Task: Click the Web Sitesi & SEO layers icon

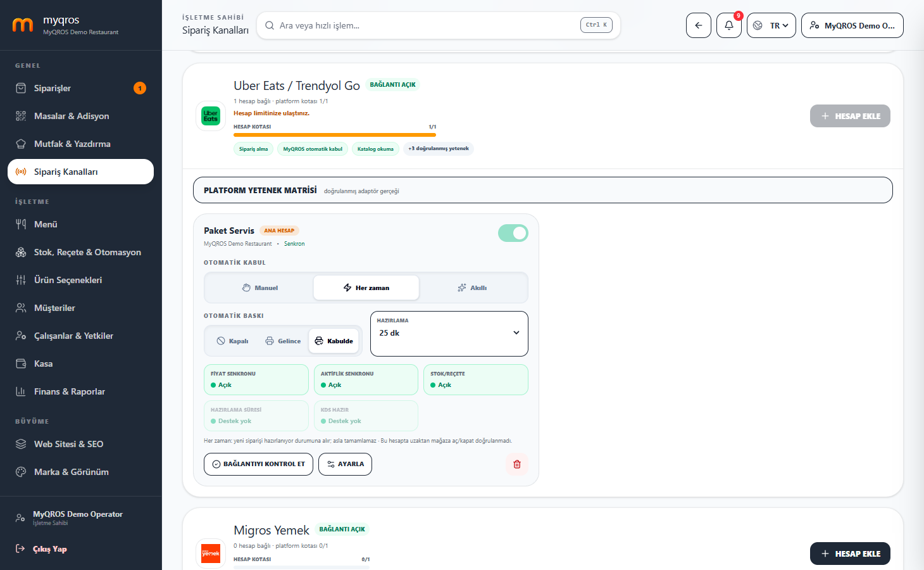Action: click(21, 444)
